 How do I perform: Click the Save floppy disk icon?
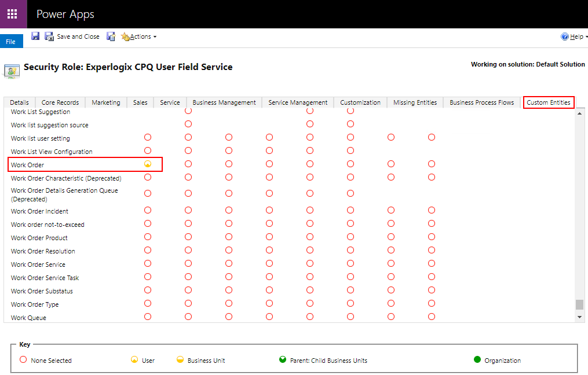(35, 36)
